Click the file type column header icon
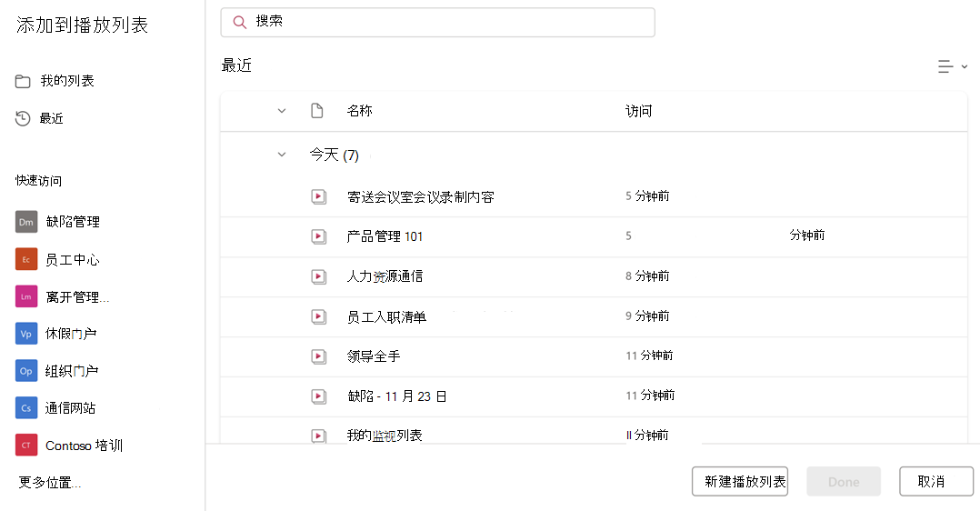This screenshot has height=511, width=980. point(317,111)
